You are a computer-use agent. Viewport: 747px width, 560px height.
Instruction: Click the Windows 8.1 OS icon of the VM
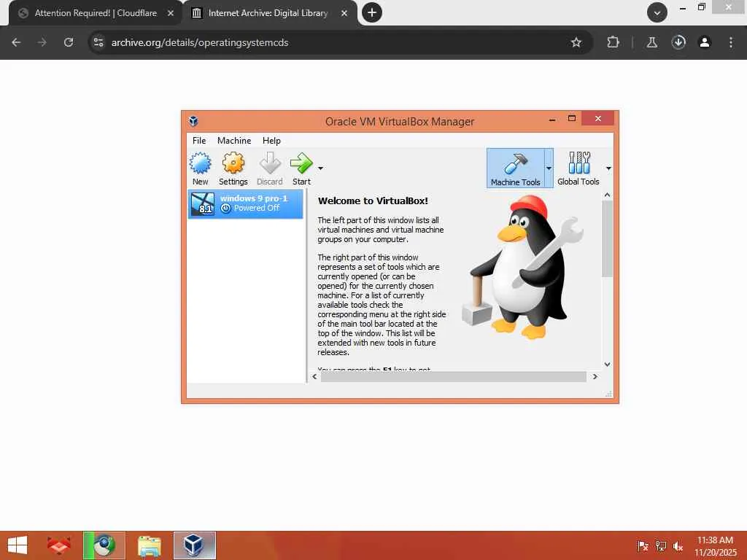[203, 204]
